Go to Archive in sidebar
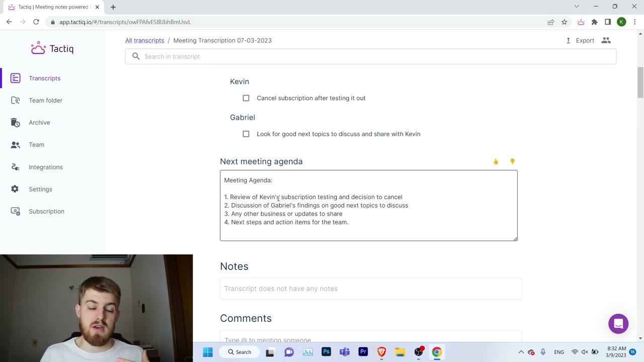 [x=39, y=123]
